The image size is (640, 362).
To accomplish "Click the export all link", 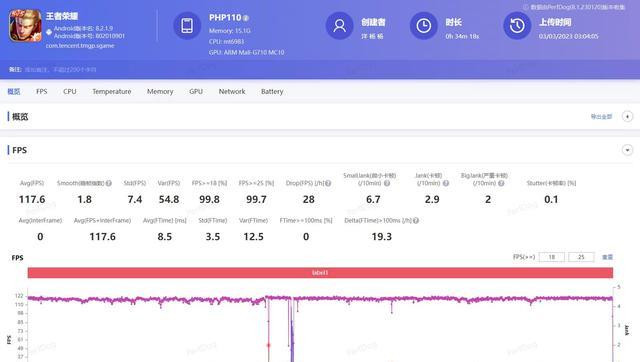I will pos(601,117).
